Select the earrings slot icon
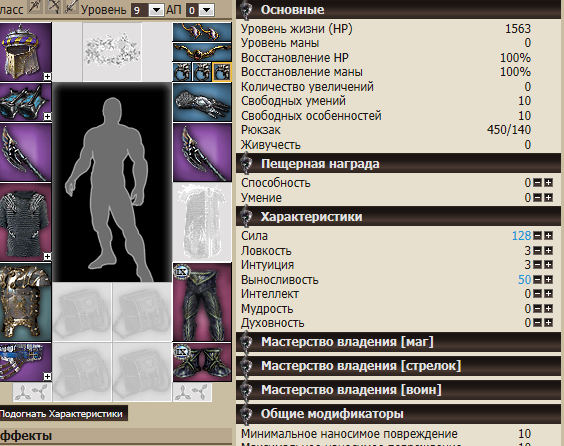 (x=202, y=32)
